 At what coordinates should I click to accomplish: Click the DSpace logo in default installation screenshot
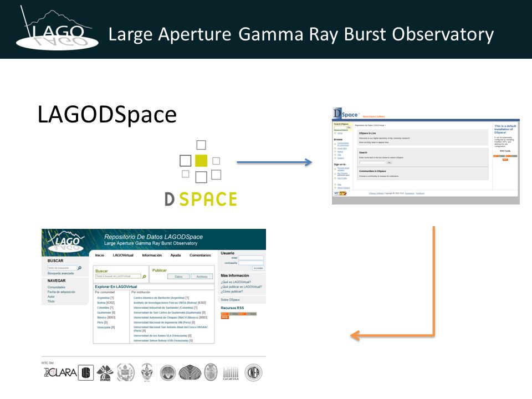click(x=345, y=114)
